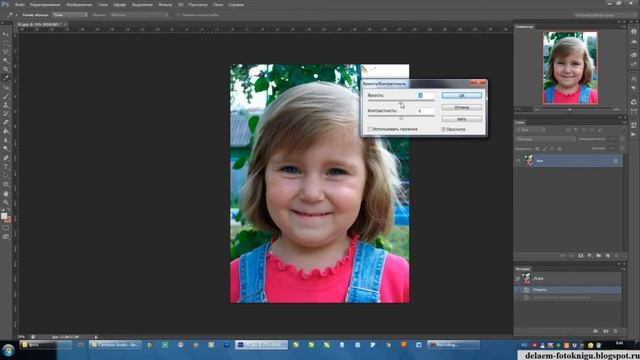Change screen mode at toolbox bottom
The image size is (640, 360).
click(6, 237)
